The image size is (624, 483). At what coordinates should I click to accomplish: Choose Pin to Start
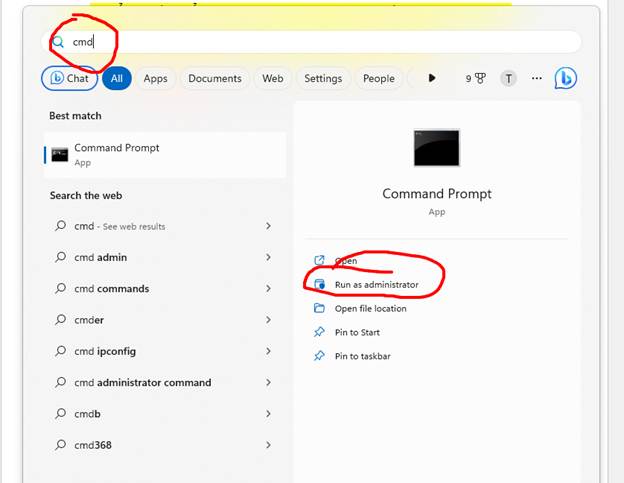click(x=357, y=332)
